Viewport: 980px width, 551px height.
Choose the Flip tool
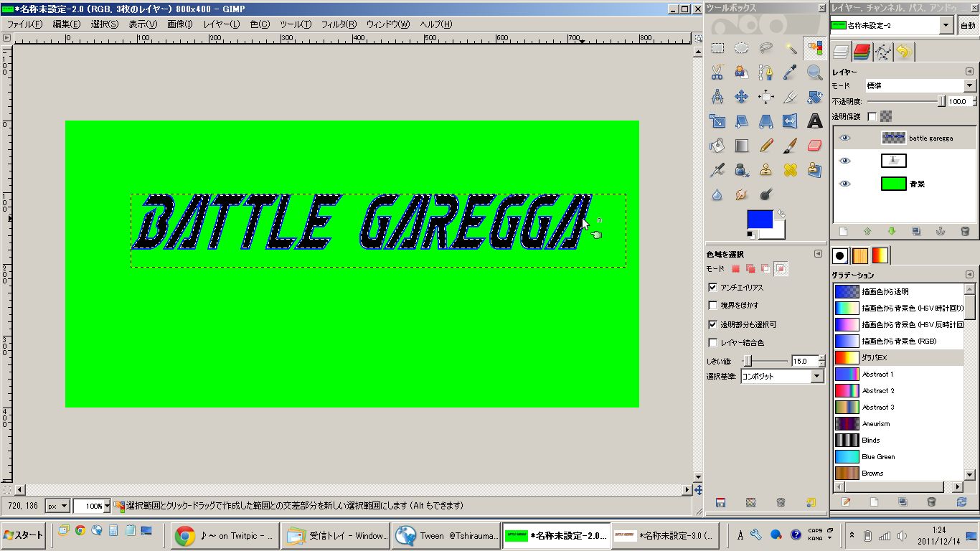tap(791, 121)
